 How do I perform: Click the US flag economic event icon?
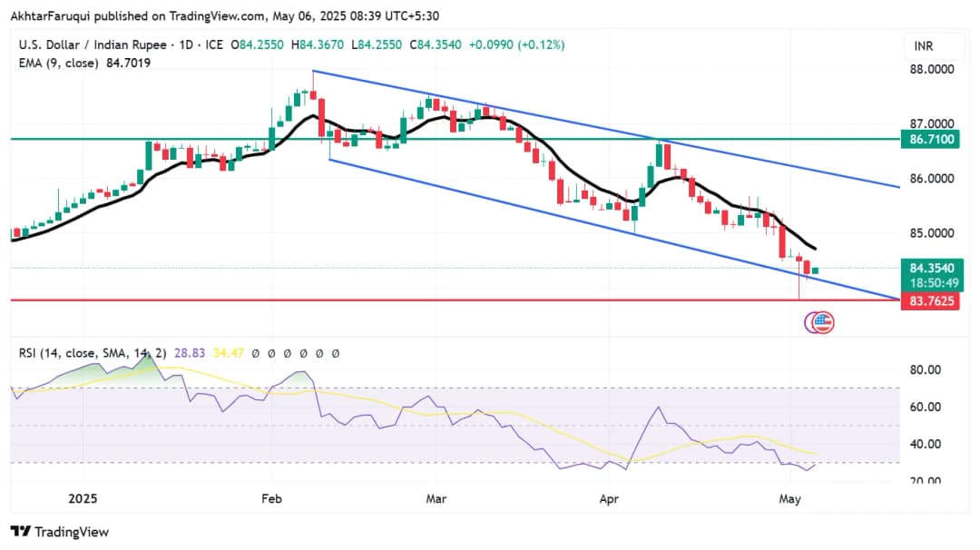point(823,322)
